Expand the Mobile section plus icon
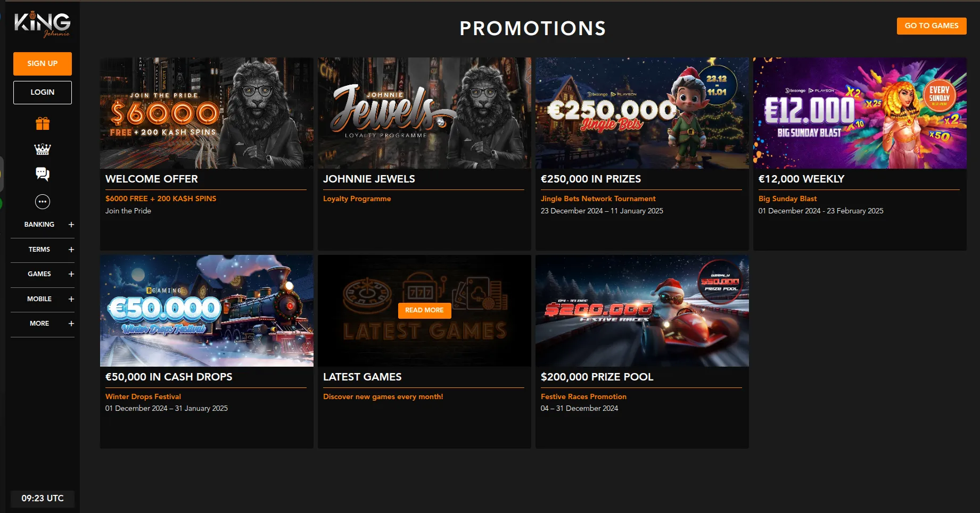 coord(71,299)
